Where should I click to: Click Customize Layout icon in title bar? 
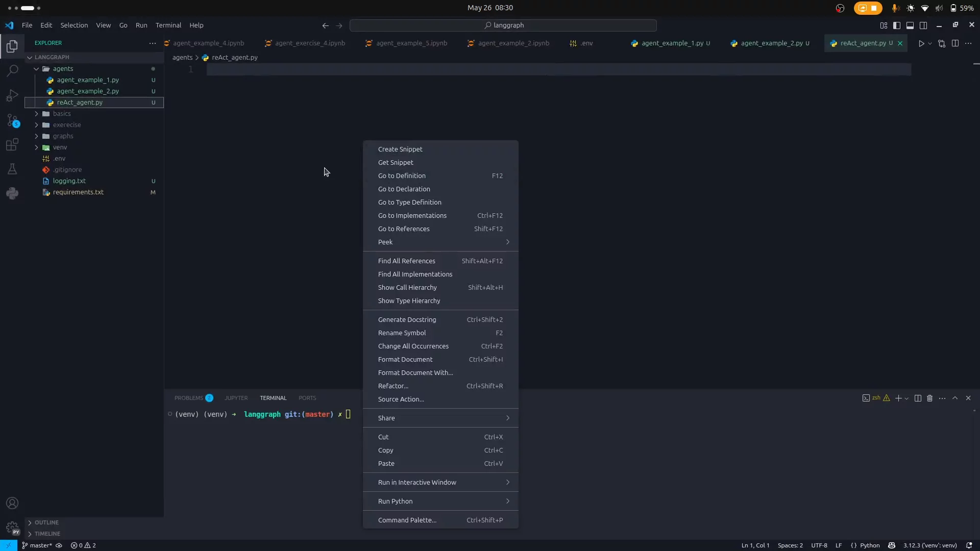pyautogui.click(x=884, y=26)
